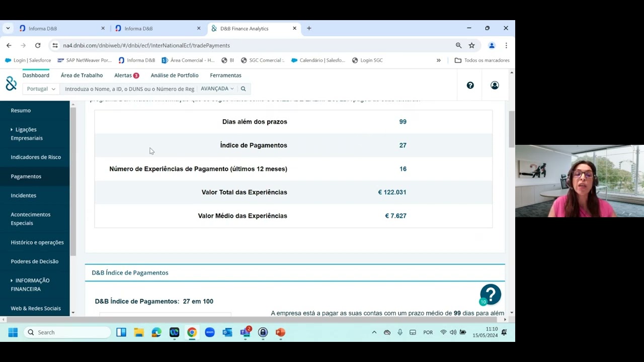Viewport: 644px width, 362px height.
Task: Open the user account icon in header
Action: [x=495, y=85]
